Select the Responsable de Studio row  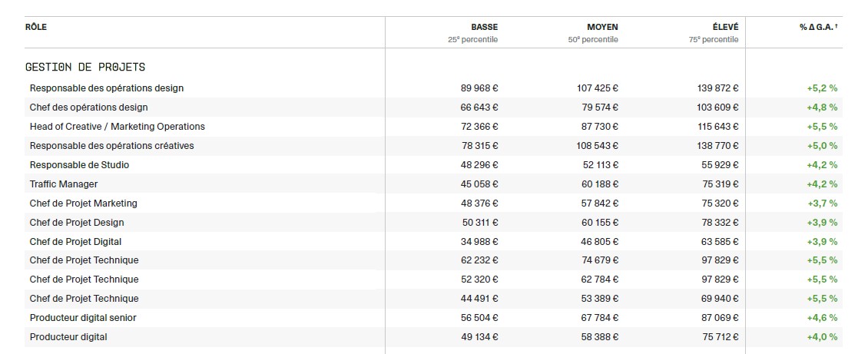pos(79,165)
